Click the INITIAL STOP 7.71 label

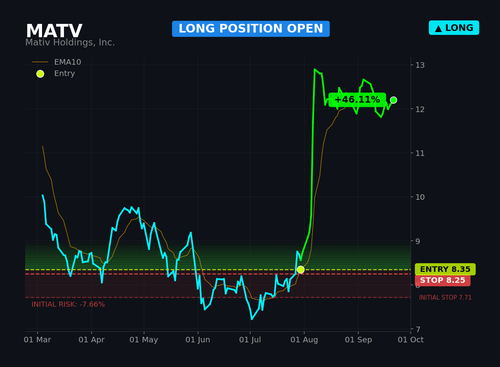[445, 297]
